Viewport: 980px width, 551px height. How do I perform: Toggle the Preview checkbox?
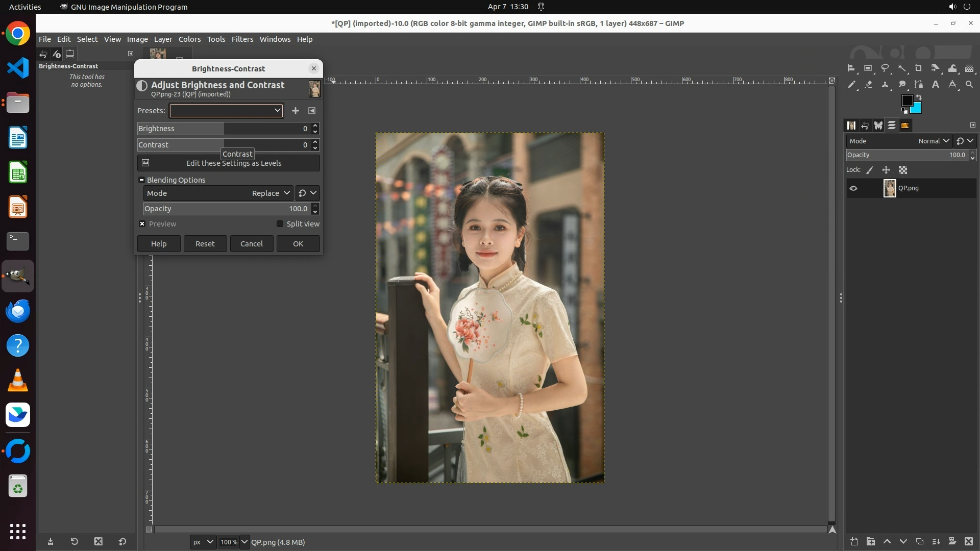point(142,224)
